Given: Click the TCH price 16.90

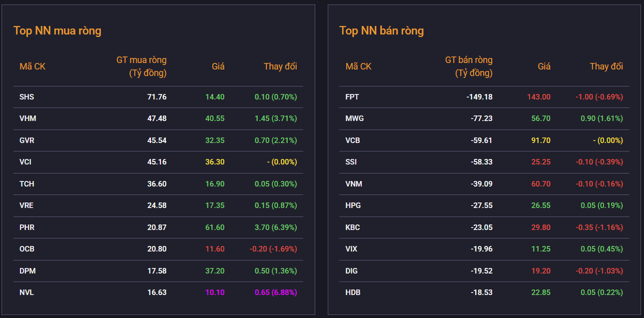Looking at the screenshot, I should pos(215,184).
